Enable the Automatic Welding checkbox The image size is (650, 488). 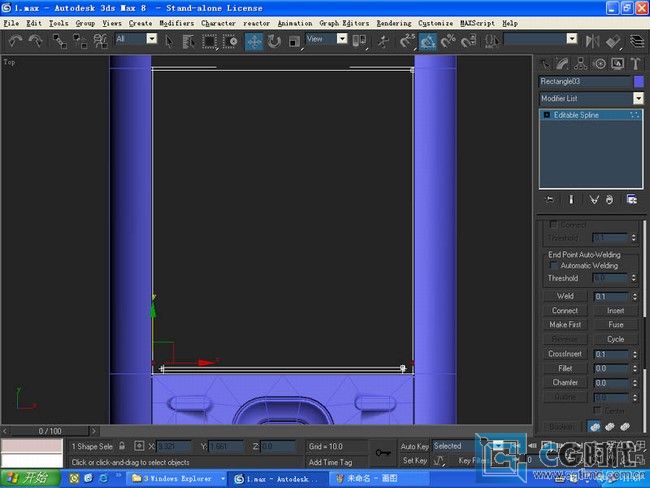pos(553,265)
